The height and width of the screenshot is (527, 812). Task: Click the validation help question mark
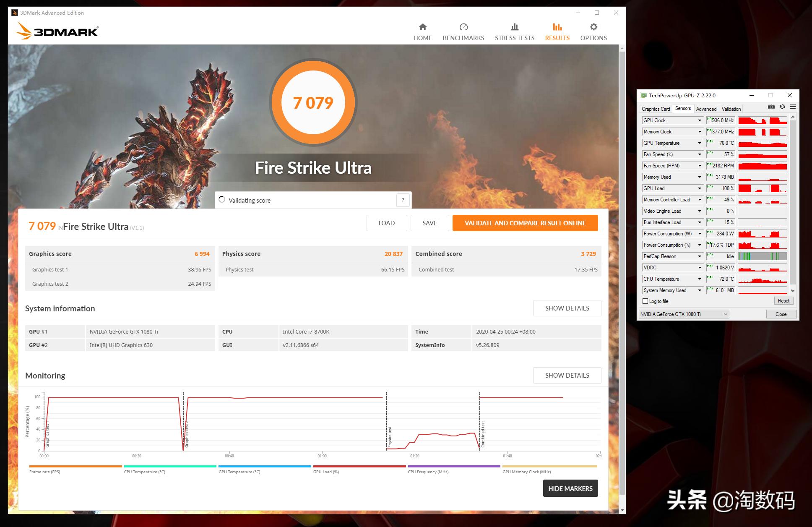point(403,200)
